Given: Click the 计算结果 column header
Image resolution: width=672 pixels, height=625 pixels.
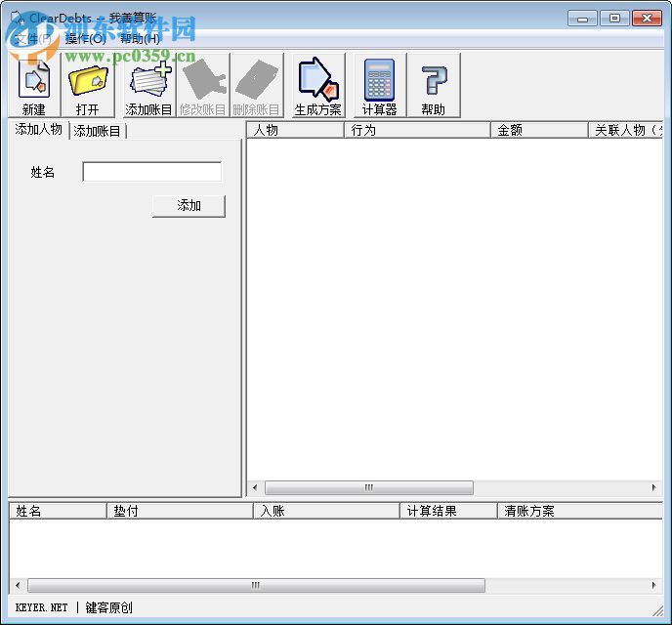Looking at the screenshot, I should click(448, 511).
